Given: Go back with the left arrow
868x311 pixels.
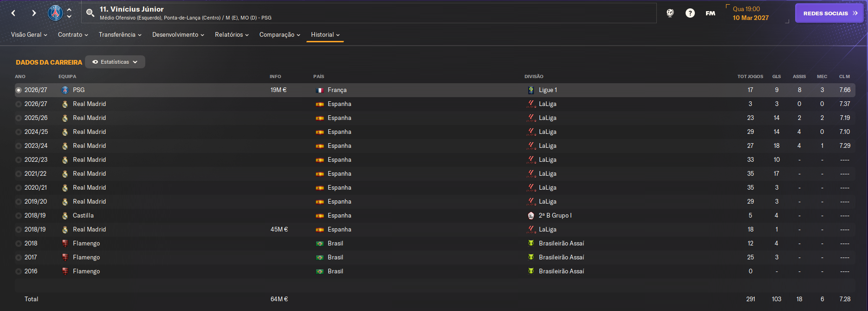Looking at the screenshot, I should coord(13,13).
